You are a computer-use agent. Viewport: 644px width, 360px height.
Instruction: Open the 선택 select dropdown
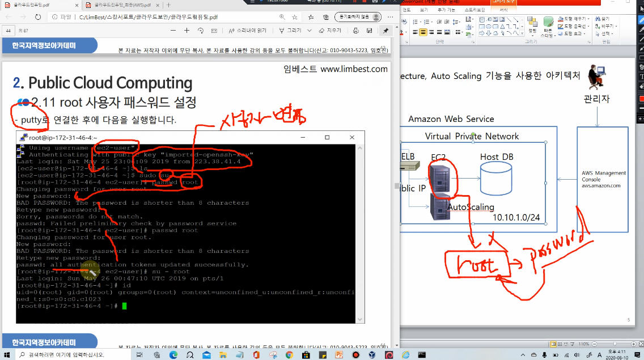coord(604,33)
